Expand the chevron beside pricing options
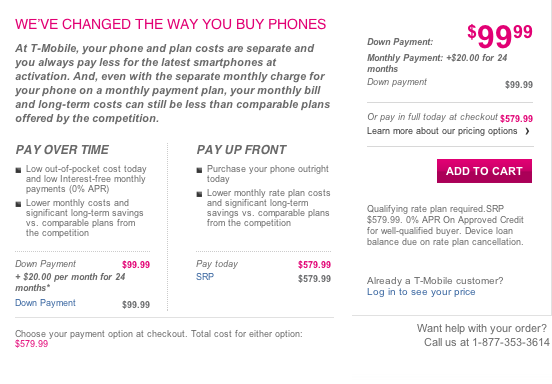 (527, 131)
